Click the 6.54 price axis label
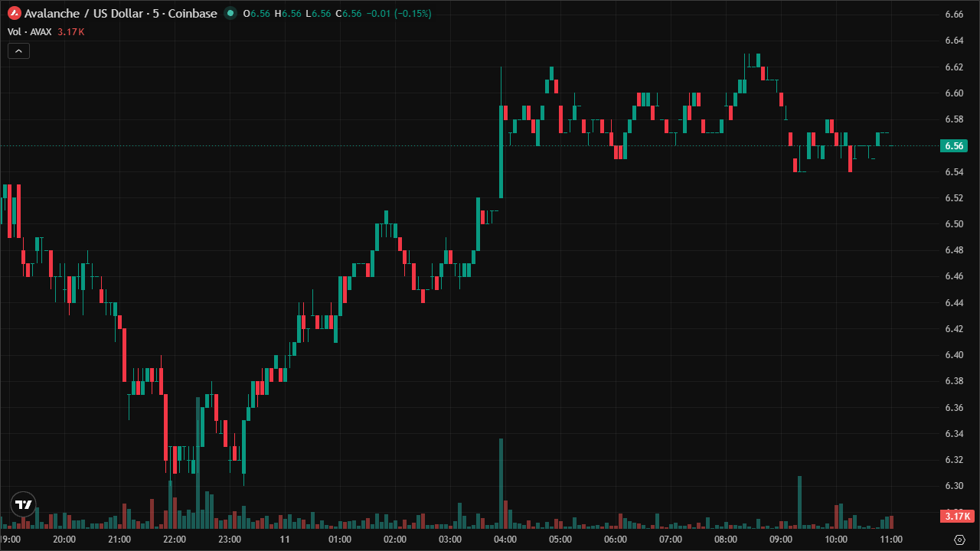Image resolution: width=980 pixels, height=551 pixels. click(954, 171)
